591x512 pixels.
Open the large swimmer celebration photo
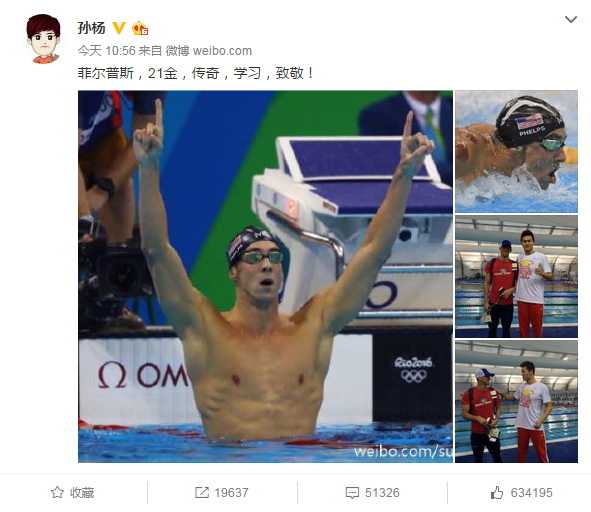[x=265, y=276]
